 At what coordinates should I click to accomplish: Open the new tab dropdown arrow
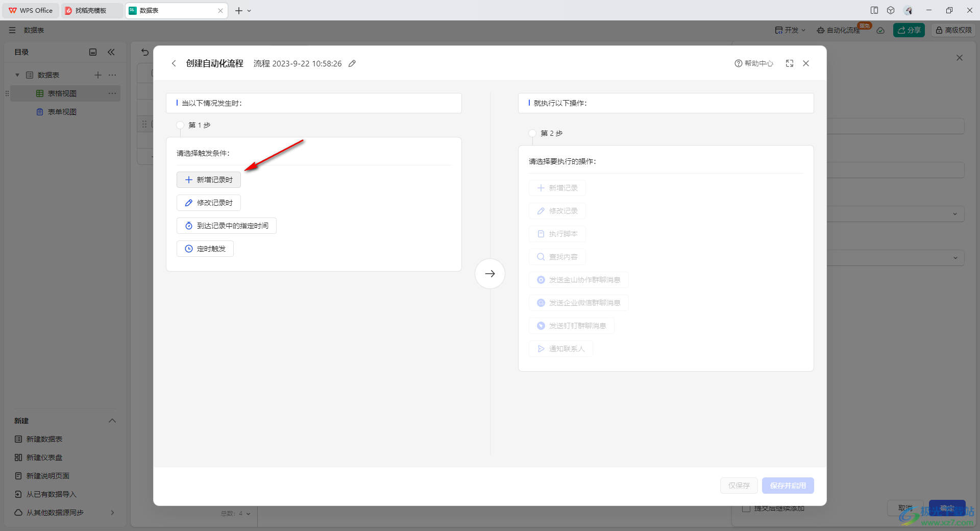[x=249, y=11]
